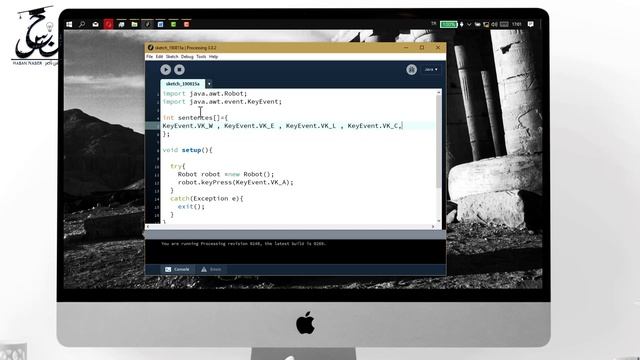The image size is (640, 360).
Task: Click 'KeyEvent.VK_L' in the array
Action: click(x=311, y=126)
